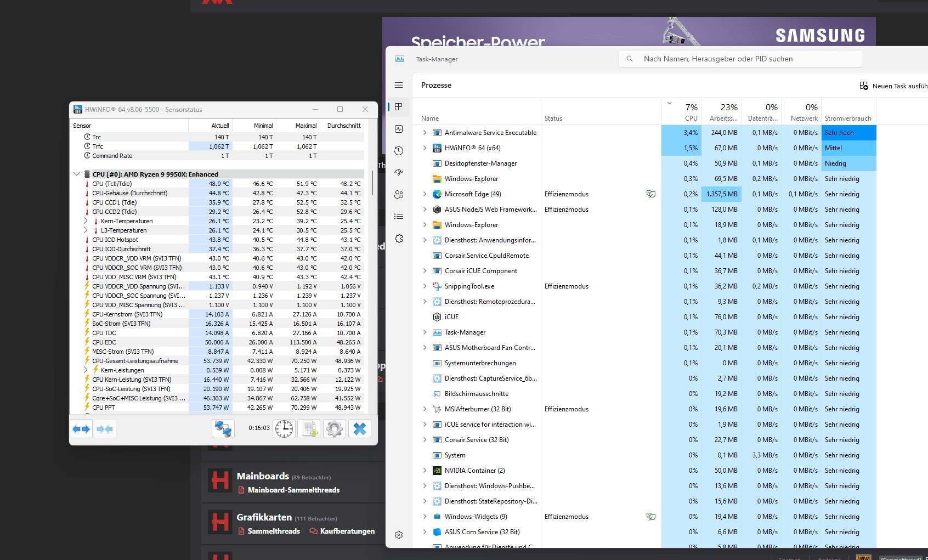Click the efficiency-mode leaf icon on Windows-Widgets' row
The width and height of the screenshot is (928, 560).
(x=651, y=517)
